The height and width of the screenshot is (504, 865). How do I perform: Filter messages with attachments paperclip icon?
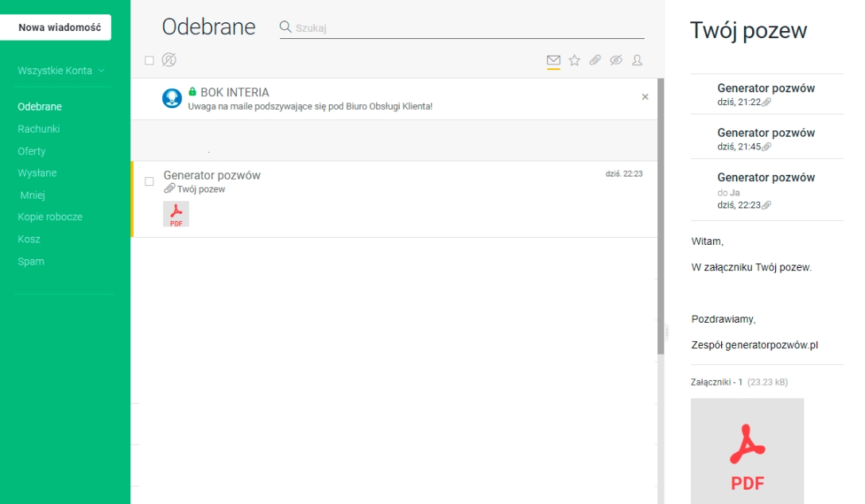pos(595,60)
